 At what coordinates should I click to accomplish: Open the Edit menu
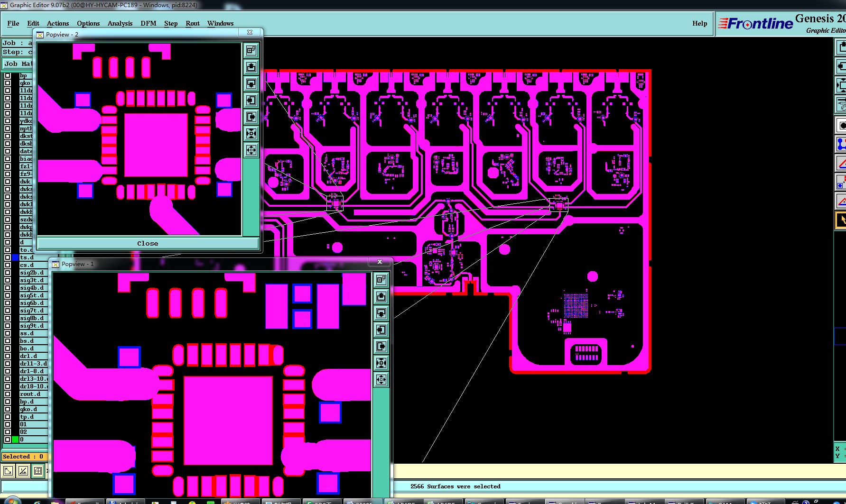[x=33, y=23]
